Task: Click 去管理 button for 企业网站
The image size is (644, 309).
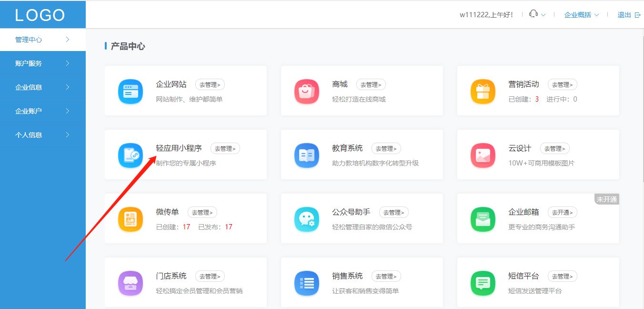Action: point(210,84)
